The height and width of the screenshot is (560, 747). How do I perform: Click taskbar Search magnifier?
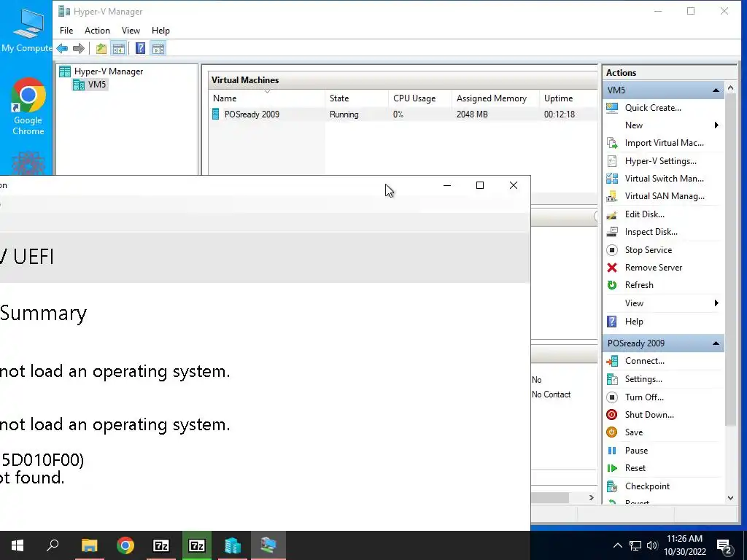pyautogui.click(x=53, y=545)
